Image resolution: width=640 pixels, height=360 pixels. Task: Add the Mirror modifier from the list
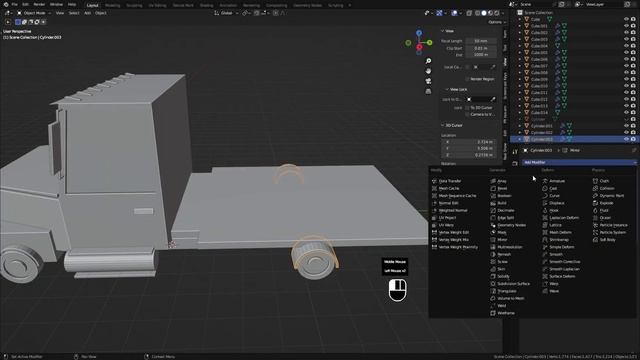point(502,240)
